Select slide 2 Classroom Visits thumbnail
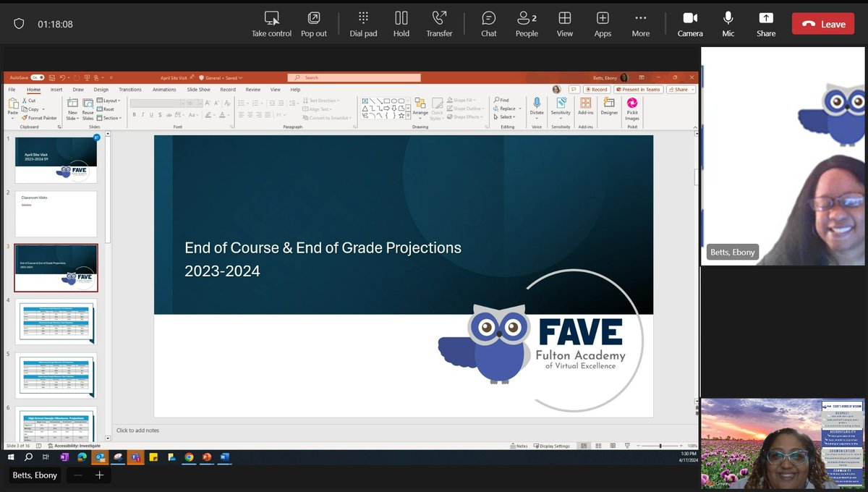Image resolution: width=868 pixels, height=492 pixels. pos(56,214)
